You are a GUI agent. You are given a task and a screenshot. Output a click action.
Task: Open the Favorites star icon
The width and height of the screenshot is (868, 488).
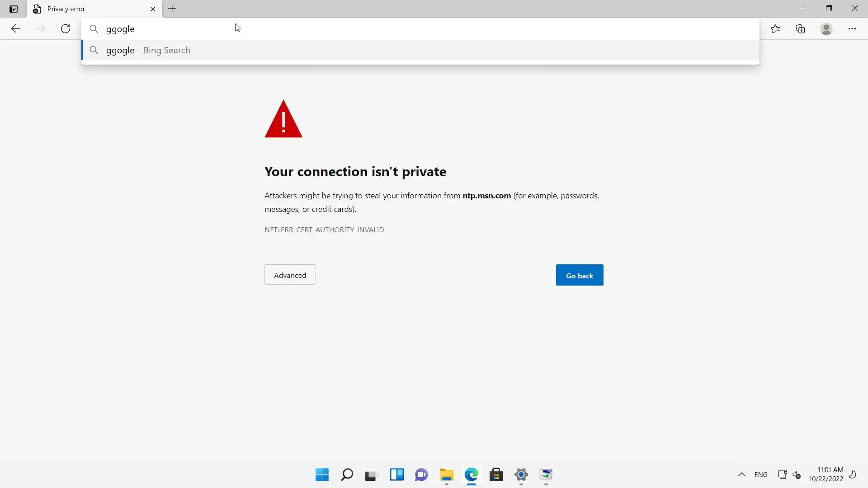point(775,29)
